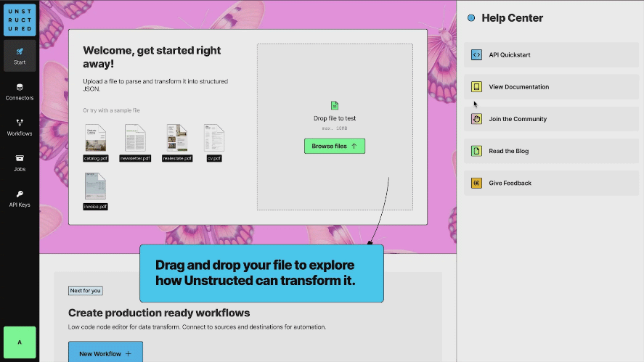
Task: Choose the realestate.pdf sample thumbnail
Action: (x=177, y=142)
